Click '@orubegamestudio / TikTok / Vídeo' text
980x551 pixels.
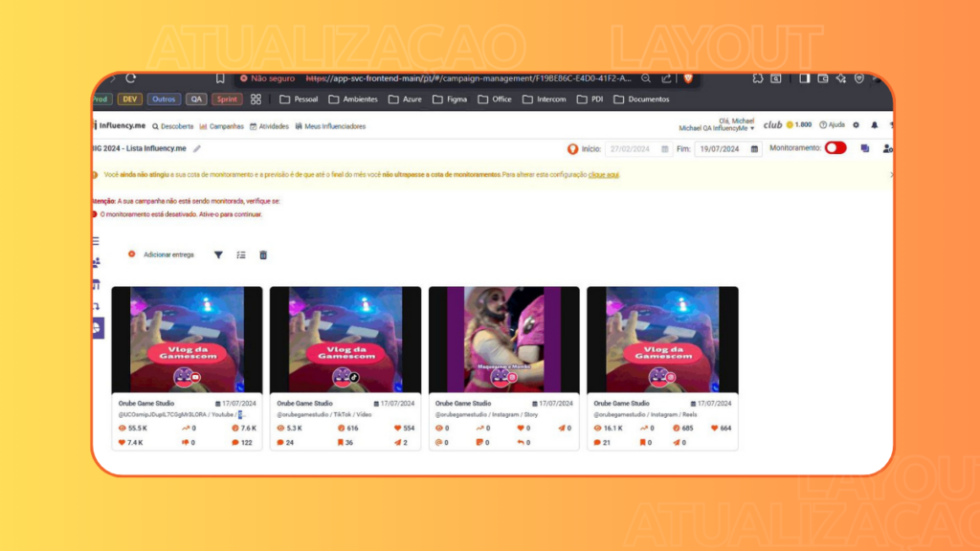[323, 415]
